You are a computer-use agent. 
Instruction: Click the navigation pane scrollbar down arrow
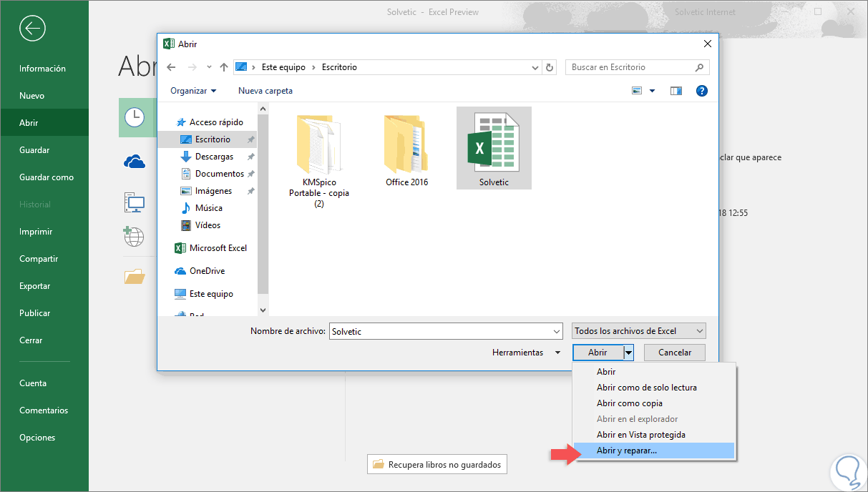click(263, 310)
